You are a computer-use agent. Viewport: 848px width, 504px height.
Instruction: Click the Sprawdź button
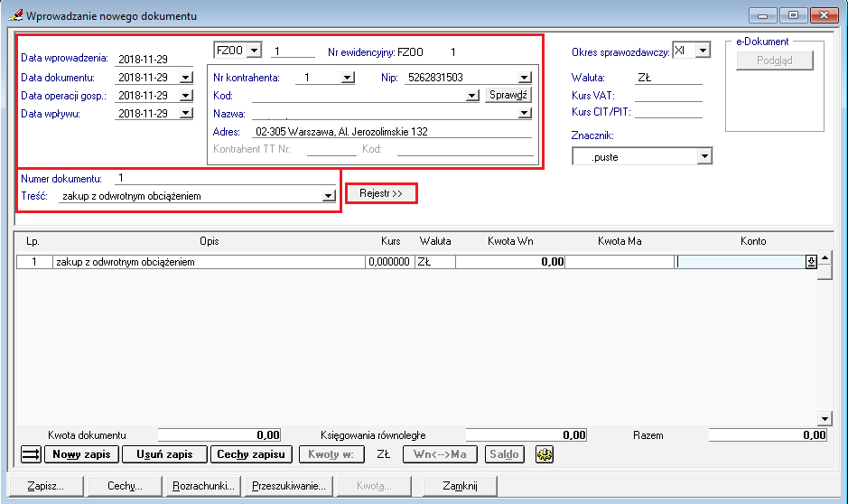508,95
